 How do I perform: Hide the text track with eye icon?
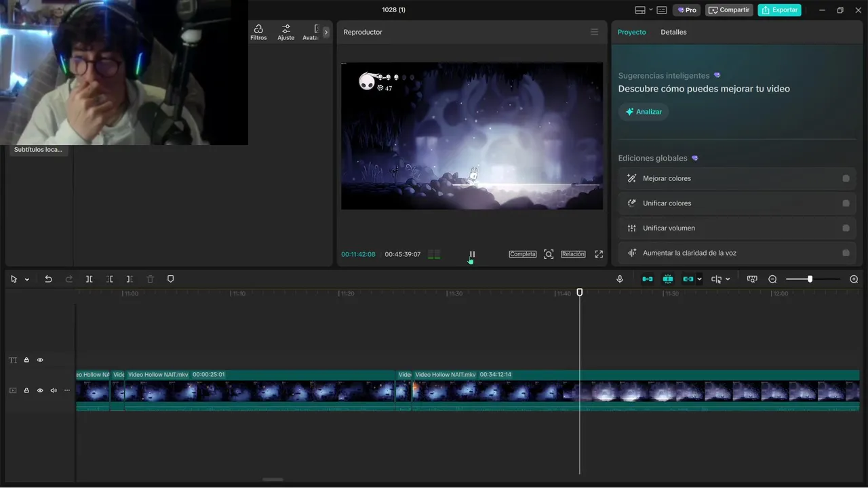tap(40, 360)
